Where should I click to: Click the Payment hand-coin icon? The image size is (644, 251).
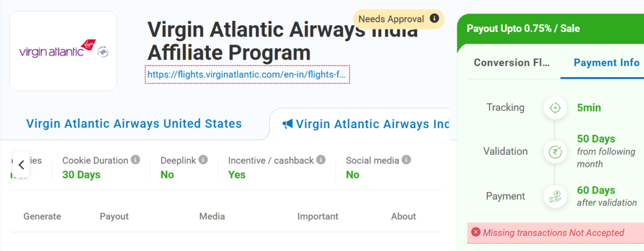[x=555, y=196]
